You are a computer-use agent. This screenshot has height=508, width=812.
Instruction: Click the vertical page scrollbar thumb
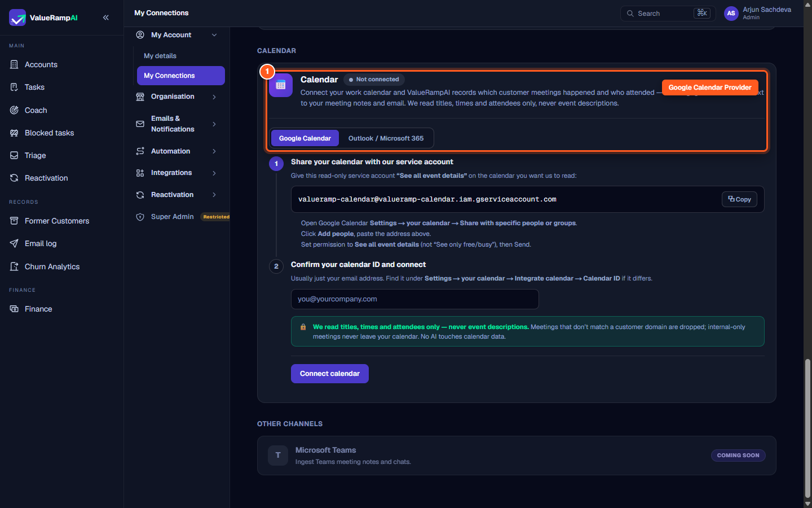click(x=807, y=428)
